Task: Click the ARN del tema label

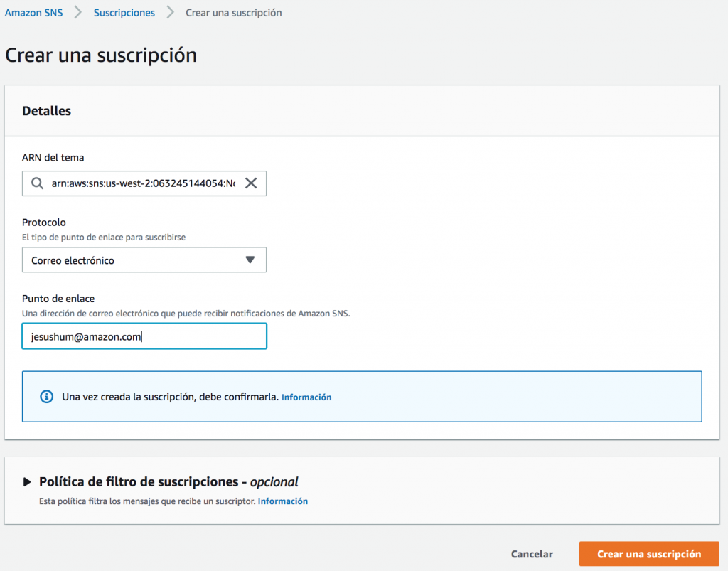Action: pyautogui.click(x=53, y=157)
